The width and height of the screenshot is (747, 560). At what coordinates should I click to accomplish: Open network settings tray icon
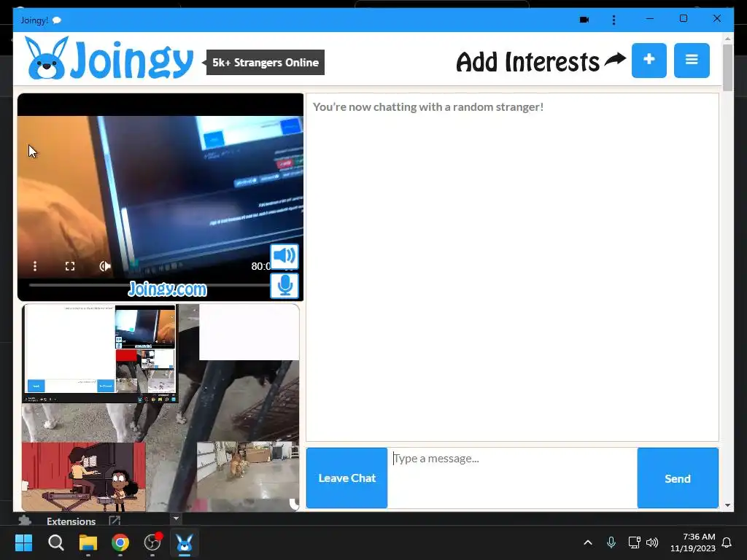634,542
